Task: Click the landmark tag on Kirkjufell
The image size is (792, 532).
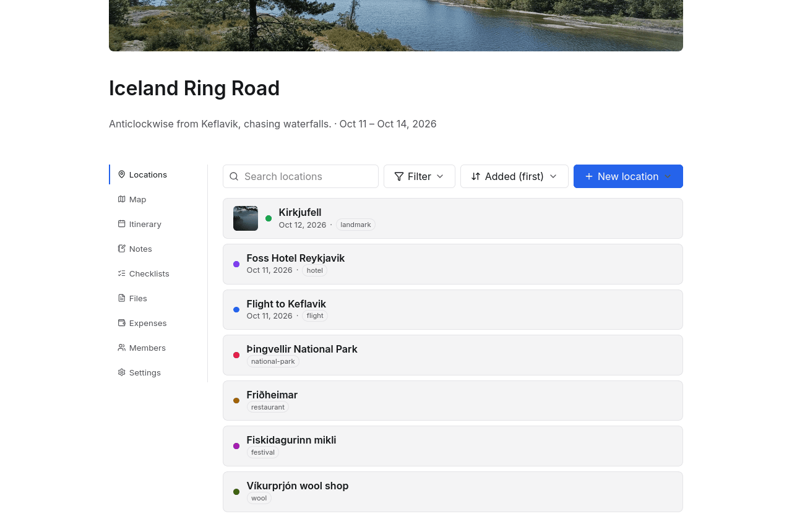Action: (x=356, y=225)
